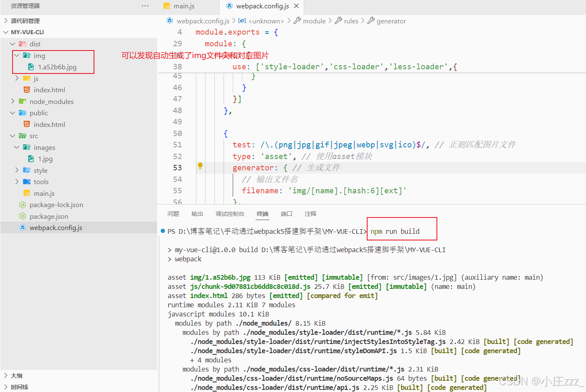586x392 pixels.
Task: Open the 输出 output panel tab
Action: tap(197, 214)
